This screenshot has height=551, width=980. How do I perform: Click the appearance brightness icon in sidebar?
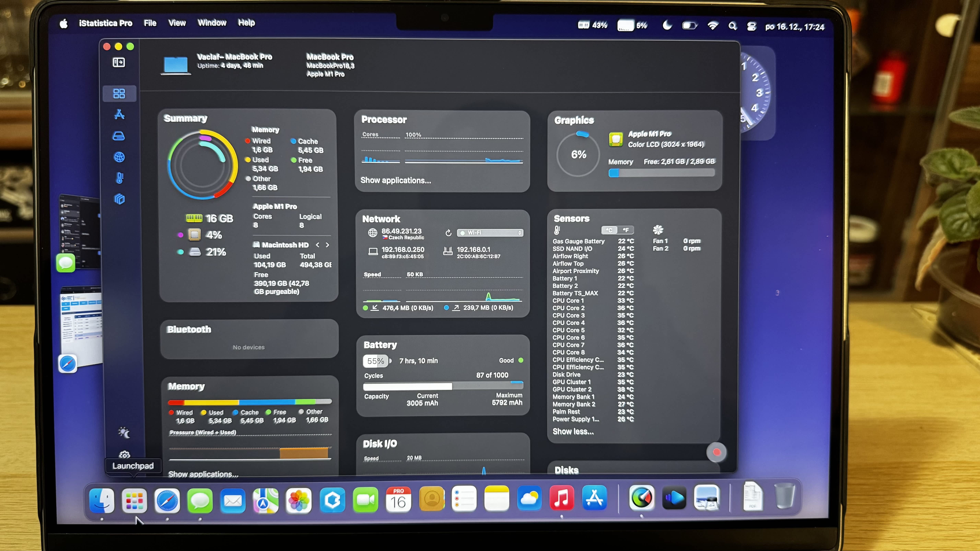(124, 433)
